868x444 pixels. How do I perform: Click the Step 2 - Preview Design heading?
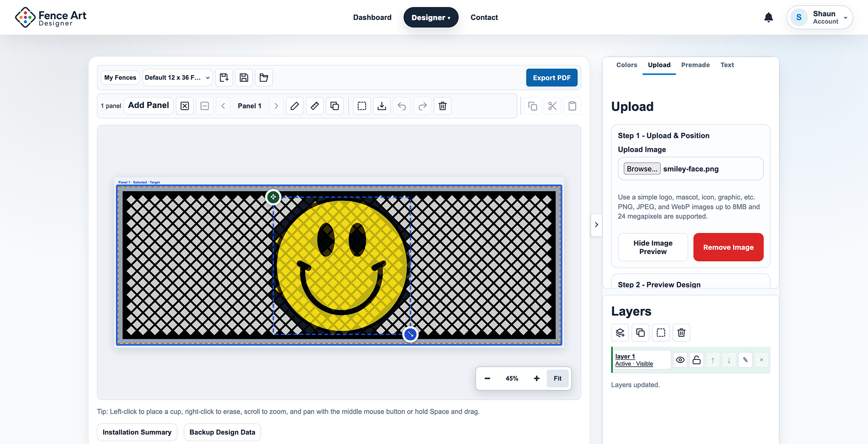click(659, 284)
